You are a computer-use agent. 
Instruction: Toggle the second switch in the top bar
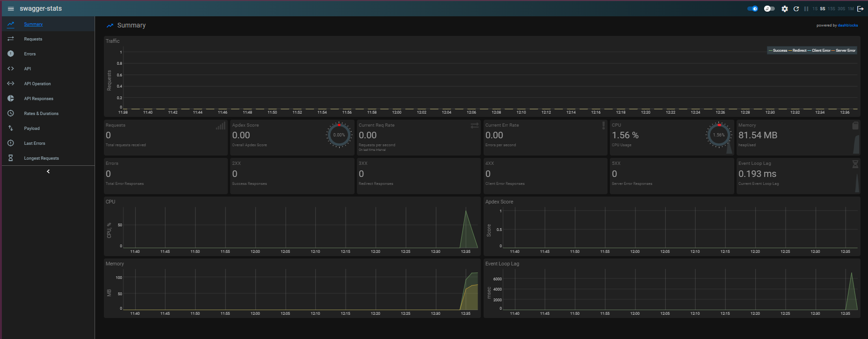click(769, 9)
